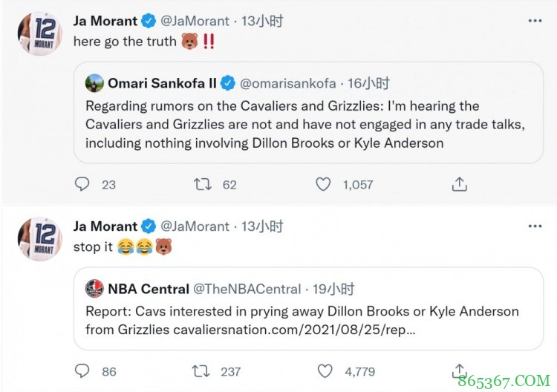Open more options on second Ja Morant tweet

[x=535, y=226]
